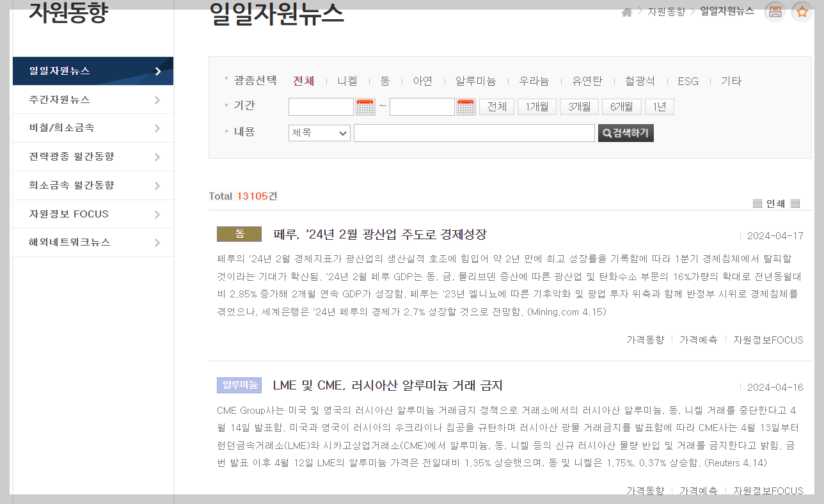
Task: Click the print icon at top right
Action: point(775,12)
